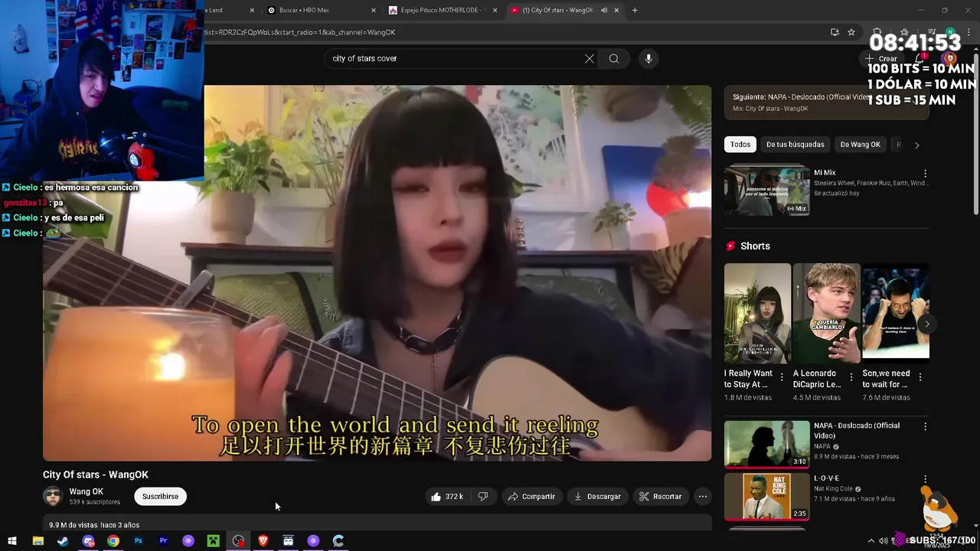
Task: Switch to OBS Studio in taskbar
Action: [x=239, y=541]
